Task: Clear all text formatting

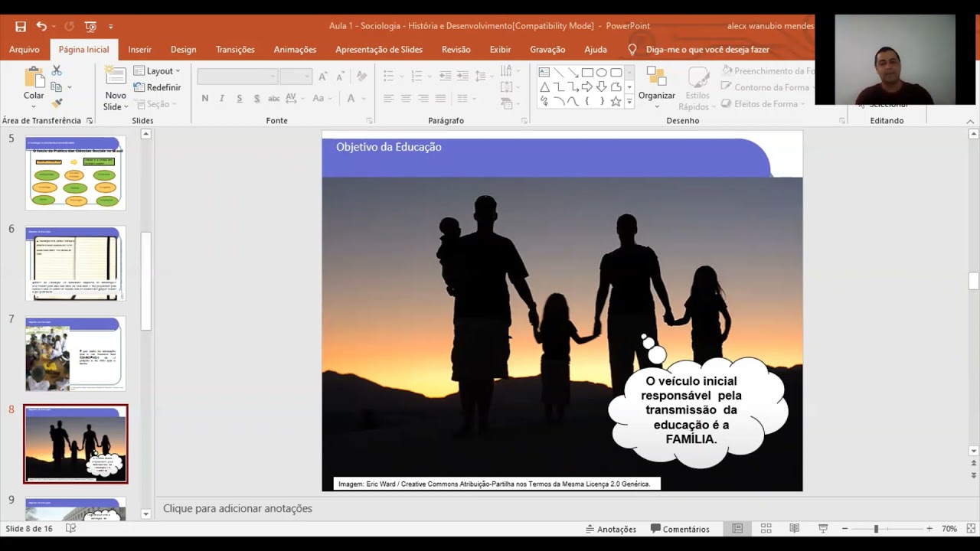Action: pyautogui.click(x=361, y=77)
